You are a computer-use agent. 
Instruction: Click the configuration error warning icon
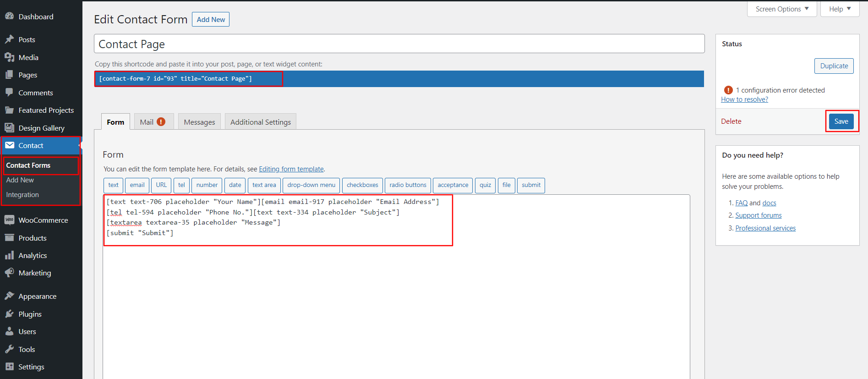728,90
